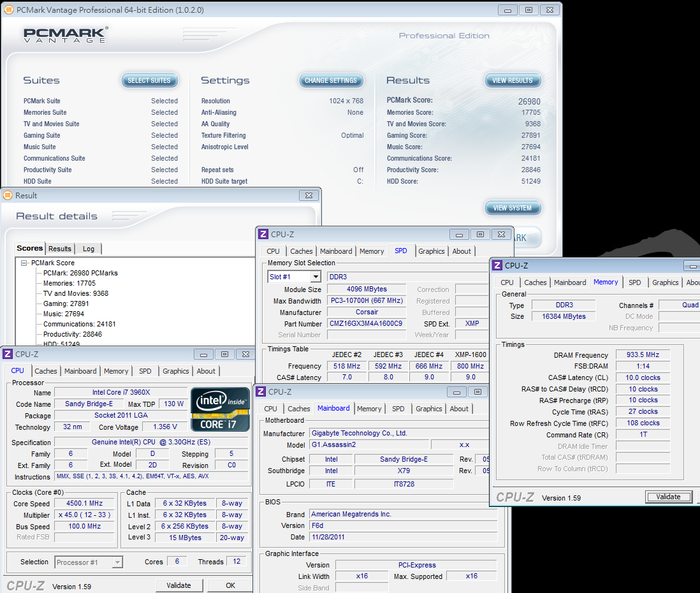Click the DRAM Frequency 933.5 MHz field
This screenshot has height=593, width=700.
pos(643,355)
